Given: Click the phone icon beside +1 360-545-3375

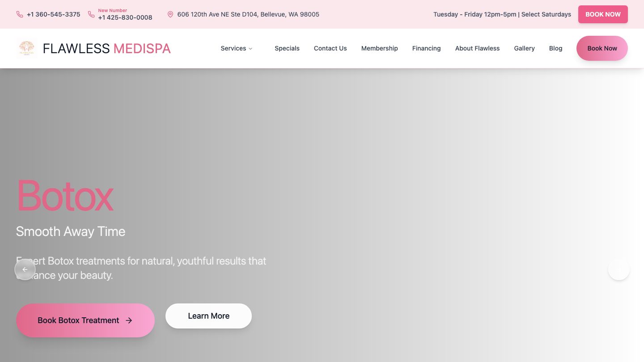Looking at the screenshot, I should tap(20, 14).
